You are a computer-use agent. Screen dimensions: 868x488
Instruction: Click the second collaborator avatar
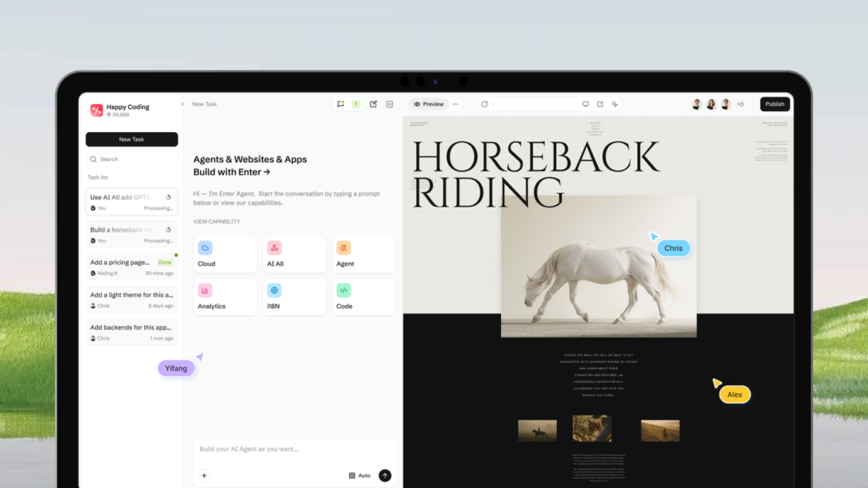[x=711, y=104]
